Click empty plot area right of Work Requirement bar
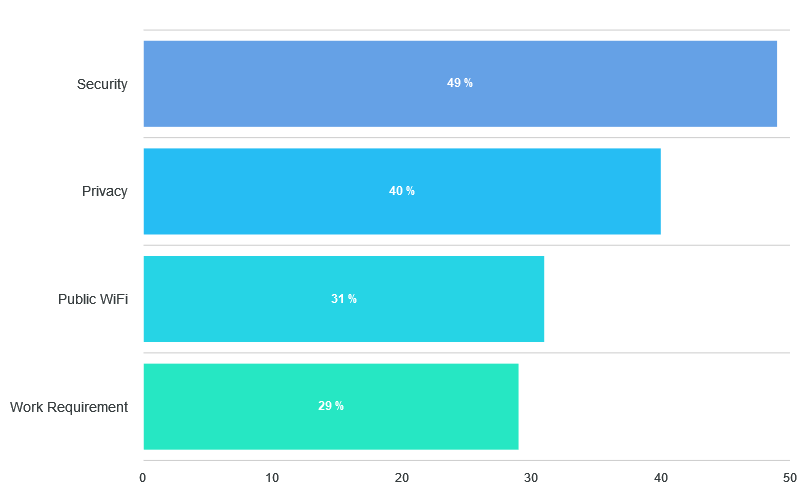The width and height of the screenshot is (800, 496). [655, 406]
